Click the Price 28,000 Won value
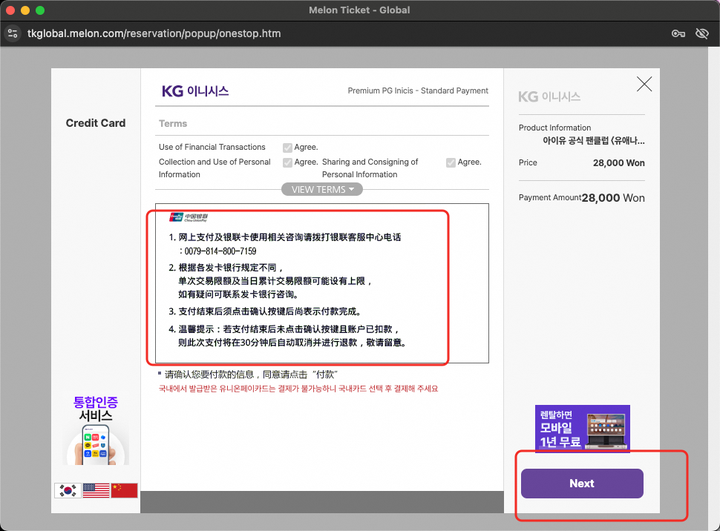The height and width of the screenshot is (531, 720). [619, 163]
